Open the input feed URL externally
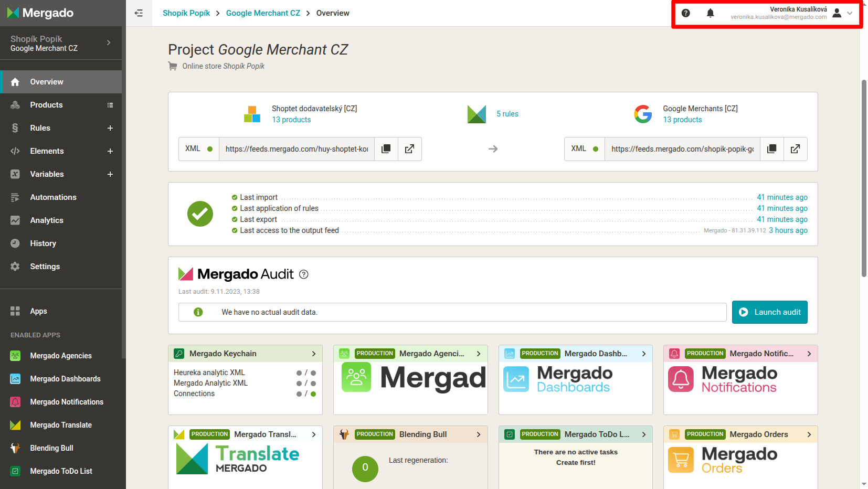The width and height of the screenshot is (868, 489). pyautogui.click(x=409, y=149)
